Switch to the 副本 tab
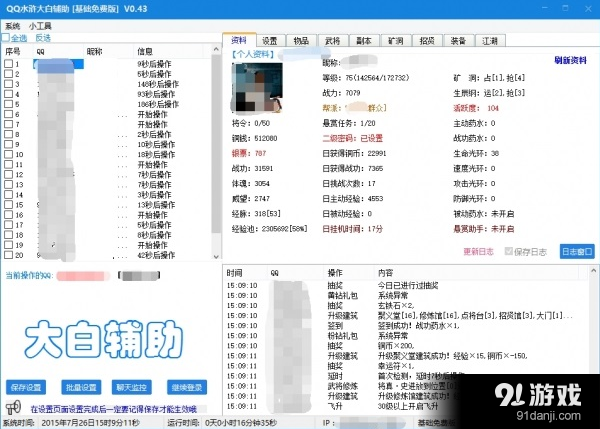This screenshot has width=600, height=429. 364,41
